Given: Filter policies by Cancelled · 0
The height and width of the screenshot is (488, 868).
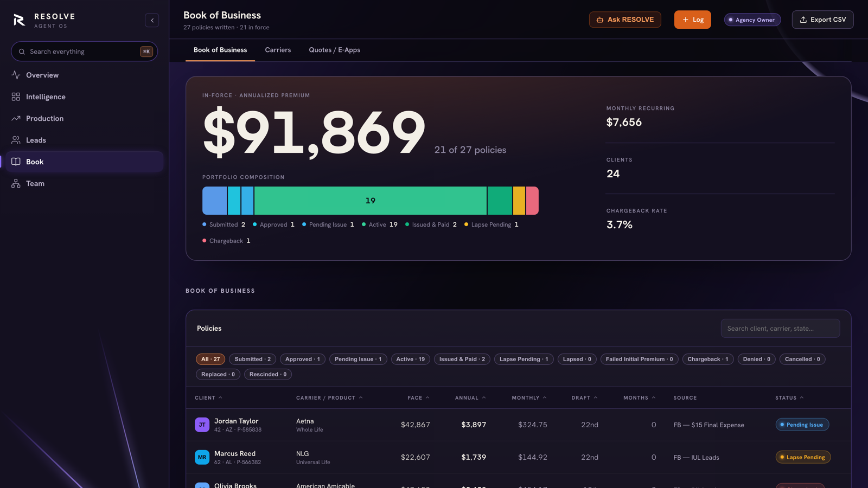Looking at the screenshot, I should (x=802, y=359).
